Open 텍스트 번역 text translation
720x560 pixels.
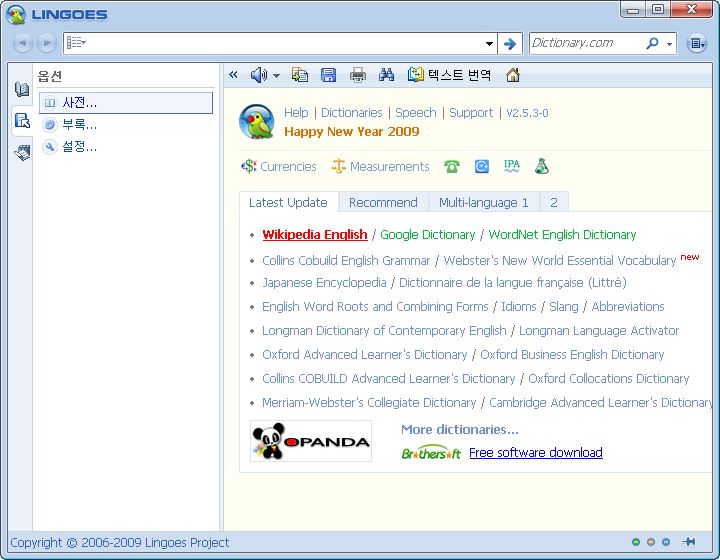[x=450, y=75]
